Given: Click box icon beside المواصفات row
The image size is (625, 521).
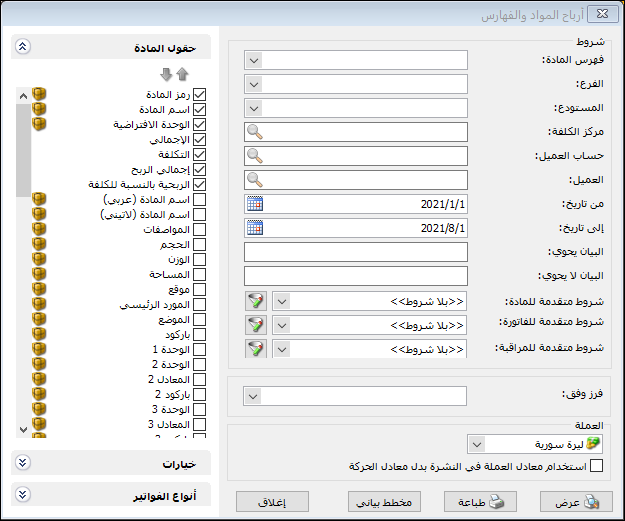Looking at the screenshot, I should pos(39,229).
